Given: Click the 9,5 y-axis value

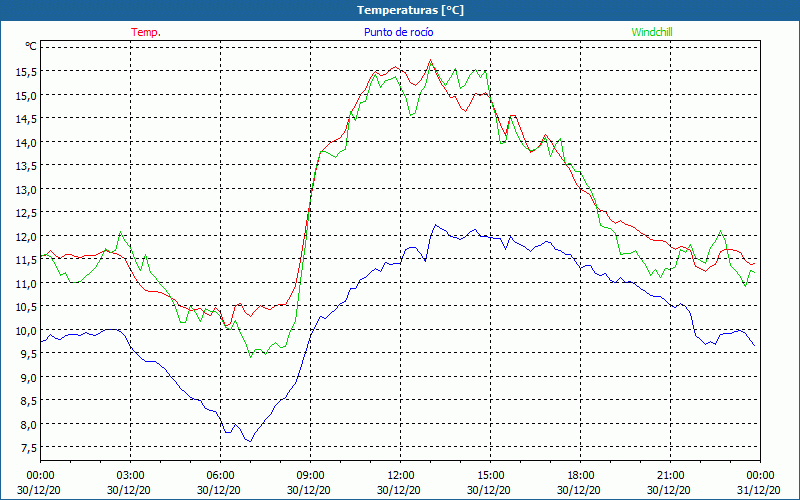Looking at the screenshot, I should (29, 354).
